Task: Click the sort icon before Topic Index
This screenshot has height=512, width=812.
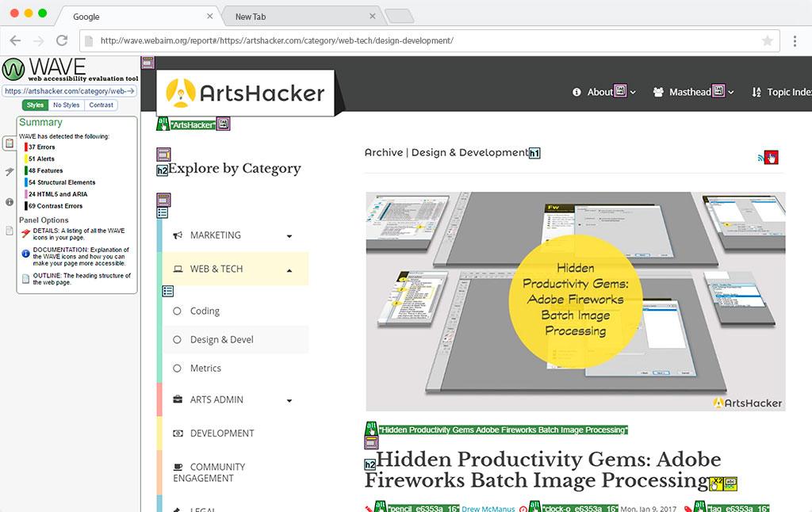Action: 756,92
